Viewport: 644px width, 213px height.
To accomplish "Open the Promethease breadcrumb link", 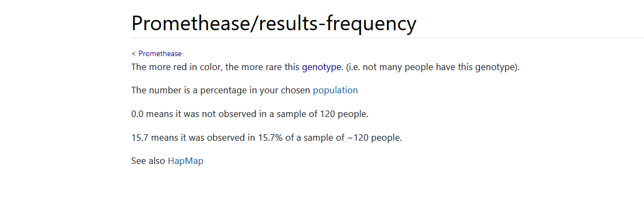I will (160, 53).
